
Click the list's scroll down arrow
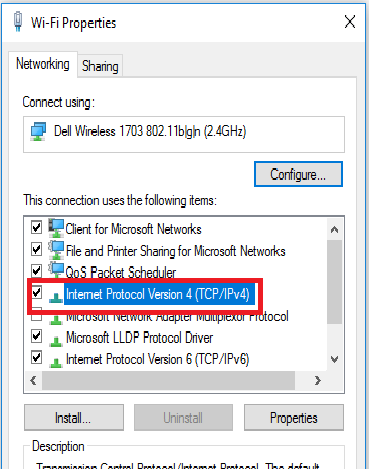coord(334,359)
